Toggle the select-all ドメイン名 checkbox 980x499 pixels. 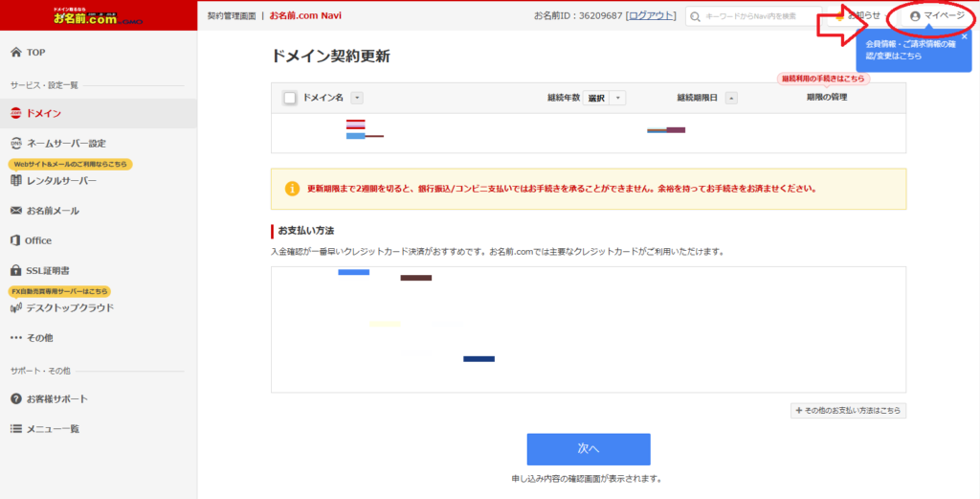tap(289, 98)
